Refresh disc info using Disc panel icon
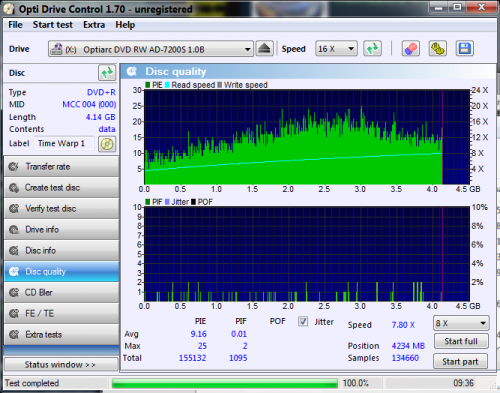Screen dimensions: 500x393 pos(107,73)
